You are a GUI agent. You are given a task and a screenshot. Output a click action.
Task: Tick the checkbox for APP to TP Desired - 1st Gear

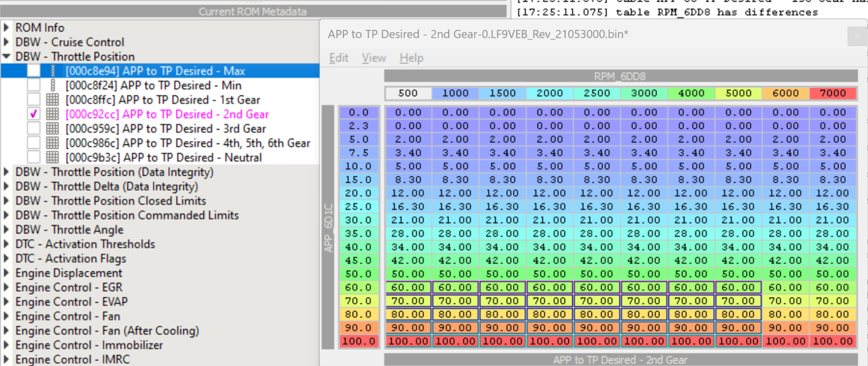[33, 100]
